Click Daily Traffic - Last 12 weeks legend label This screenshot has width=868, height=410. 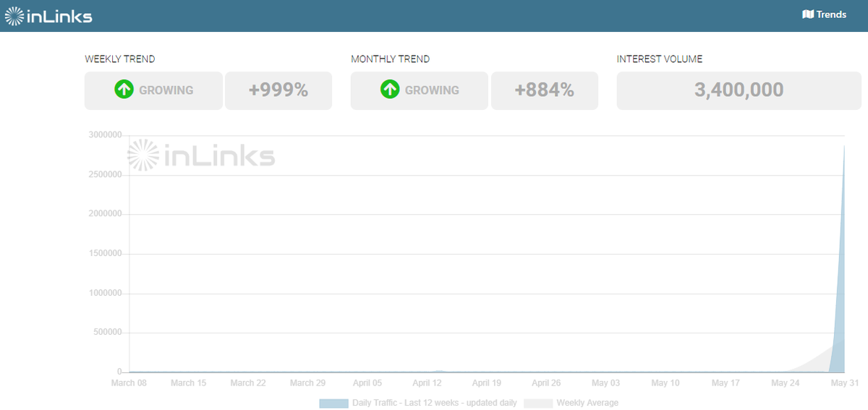click(435, 403)
